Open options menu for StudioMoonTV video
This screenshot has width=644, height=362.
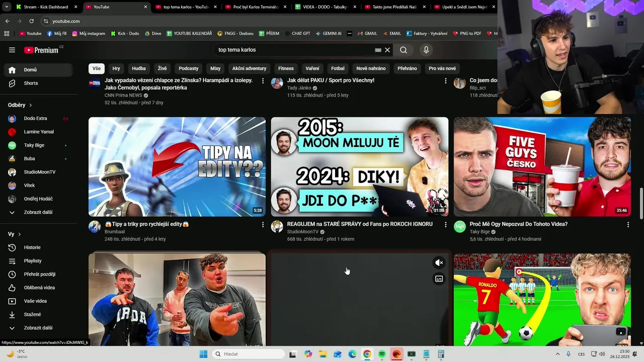click(x=445, y=225)
